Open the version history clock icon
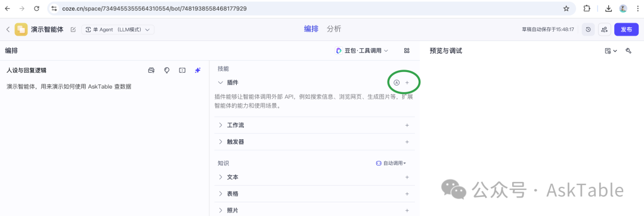This screenshot has width=644, height=216. click(x=588, y=30)
